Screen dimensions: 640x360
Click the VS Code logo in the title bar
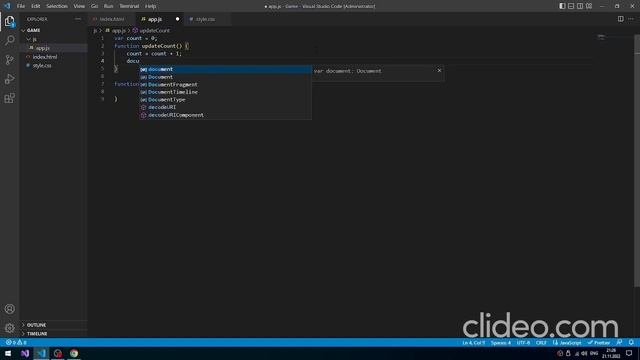click(x=7, y=6)
